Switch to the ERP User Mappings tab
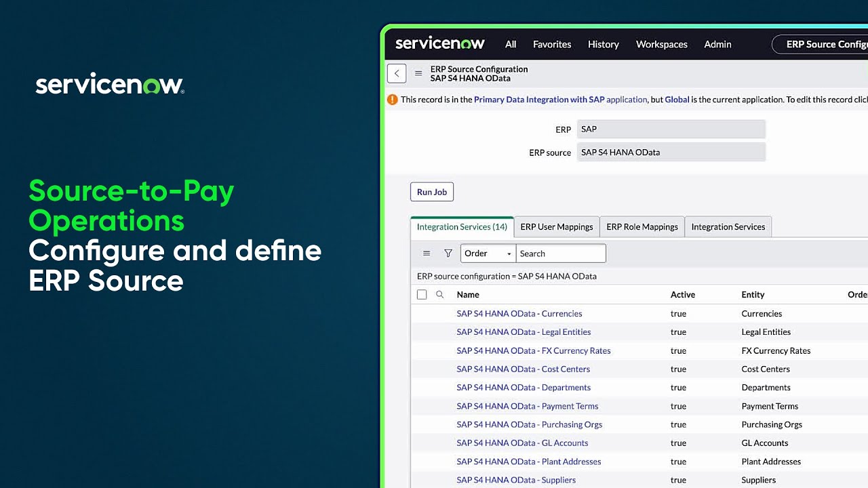 556,226
